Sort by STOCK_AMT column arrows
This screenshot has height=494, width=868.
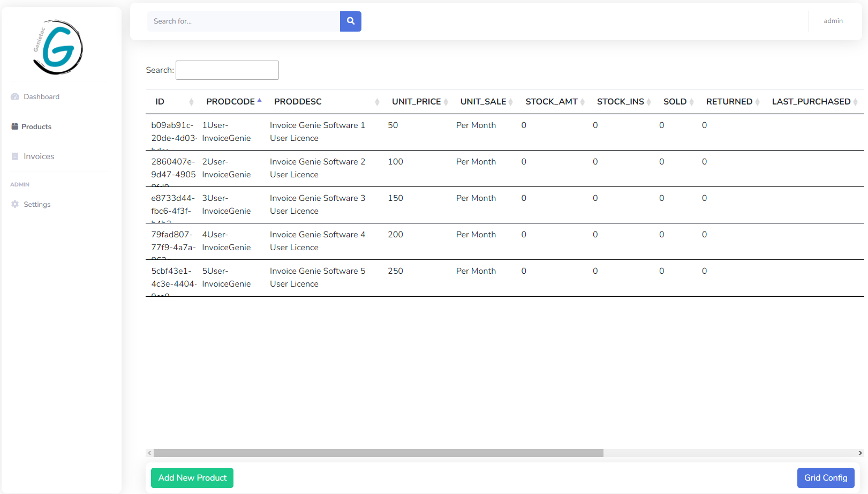point(582,102)
